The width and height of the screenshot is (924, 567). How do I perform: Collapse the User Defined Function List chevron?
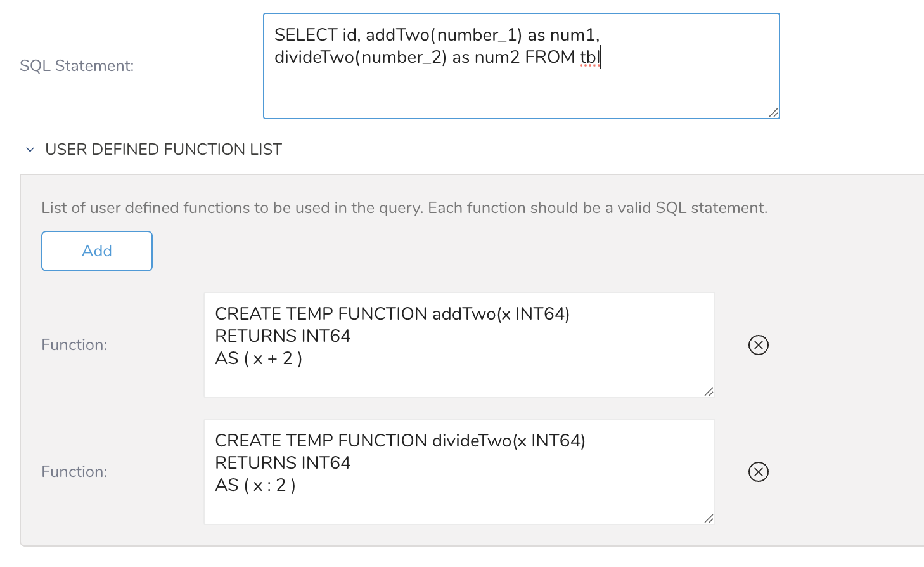click(30, 150)
